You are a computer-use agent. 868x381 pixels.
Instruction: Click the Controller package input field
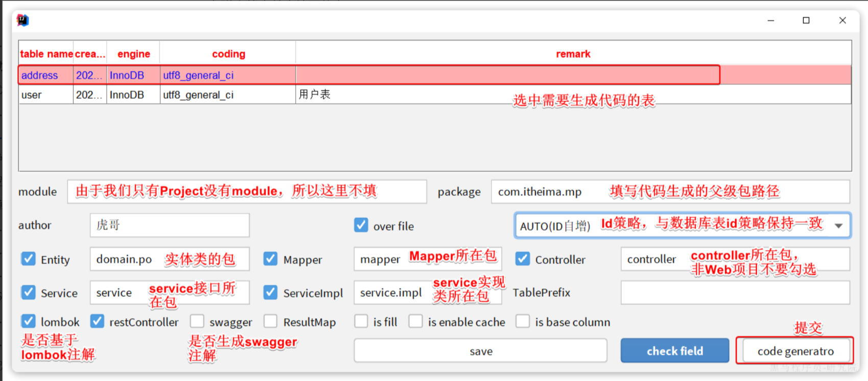click(x=735, y=259)
